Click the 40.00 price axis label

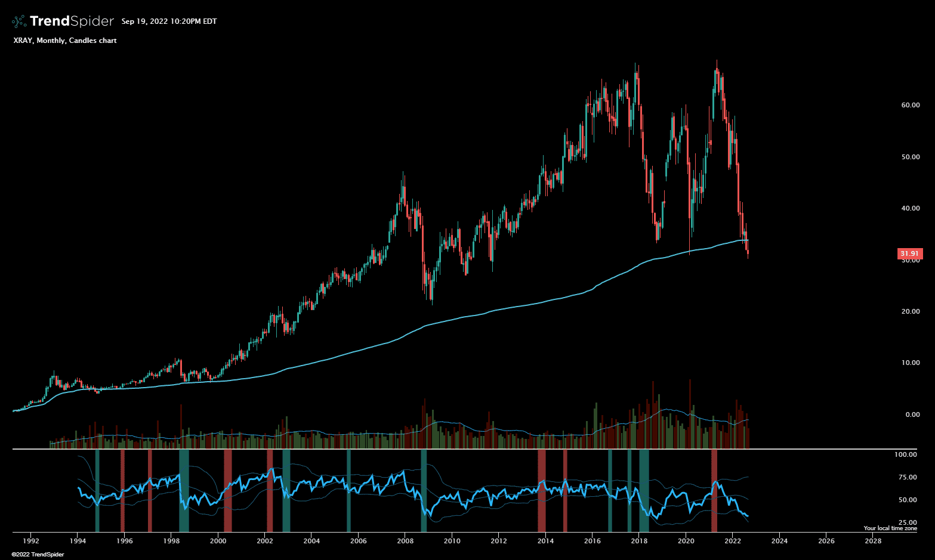910,208
